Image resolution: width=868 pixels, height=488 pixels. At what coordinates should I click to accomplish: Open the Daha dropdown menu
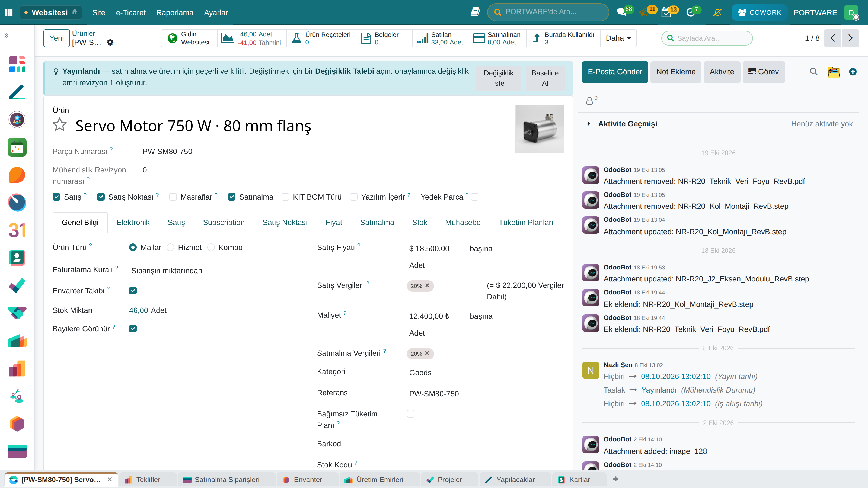(x=618, y=38)
